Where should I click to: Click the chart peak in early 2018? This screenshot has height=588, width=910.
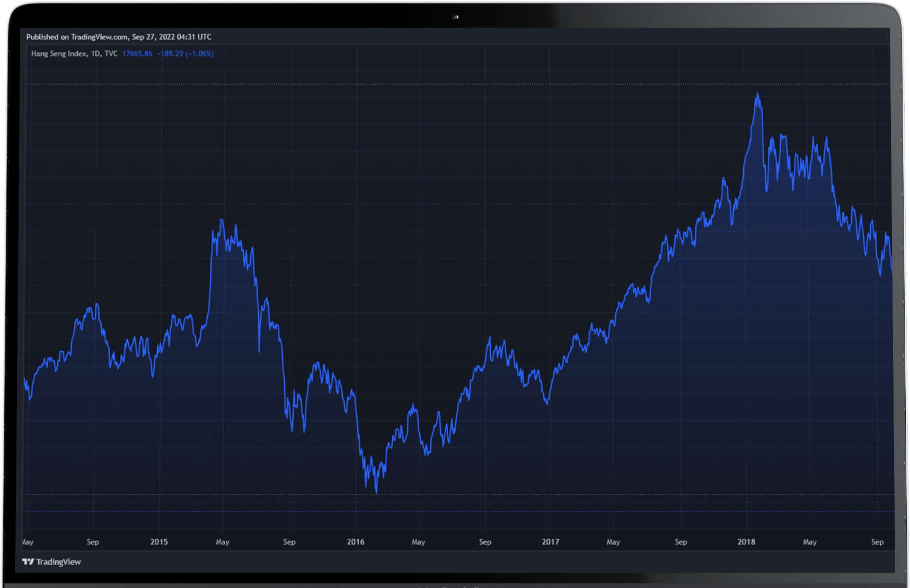(x=757, y=94)
